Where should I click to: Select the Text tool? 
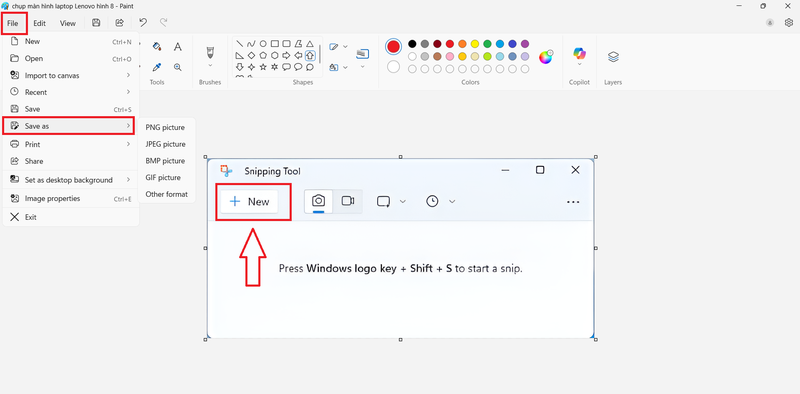pyautogui.click(x=178, y=47)
